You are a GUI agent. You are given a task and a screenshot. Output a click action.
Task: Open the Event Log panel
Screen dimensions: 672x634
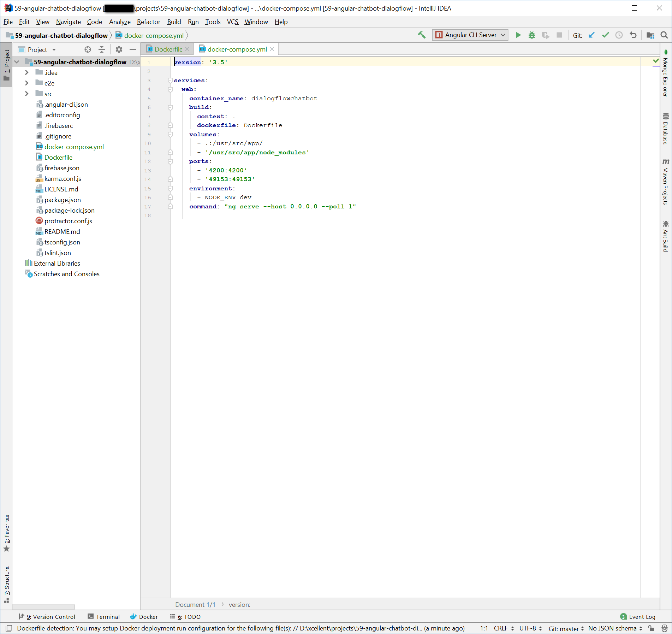point(638,617)
